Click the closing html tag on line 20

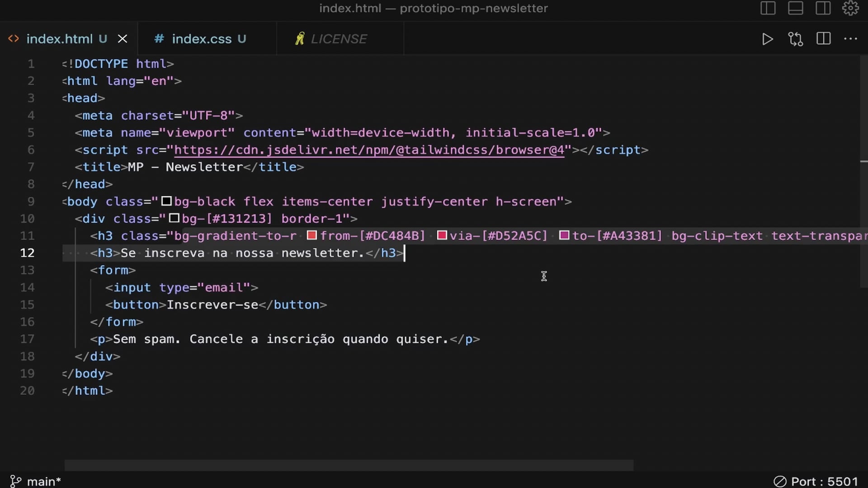(87, 391)
